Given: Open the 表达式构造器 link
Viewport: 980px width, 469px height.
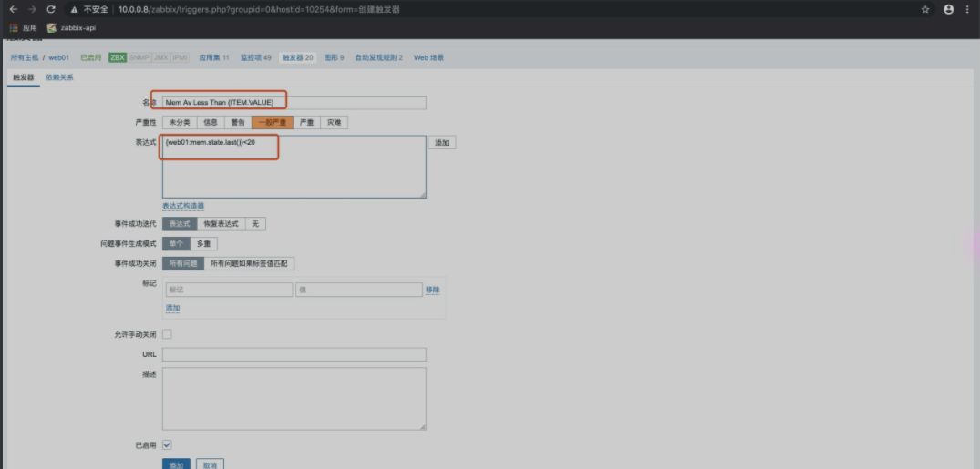Looking at the screenshot, I should 183,206.
